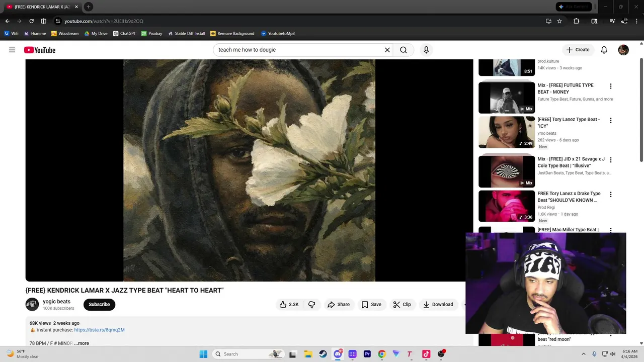Dislike the video with thumbs down
Image resolution: width=644 pixels, height=362 pixels.
tap(312, 304)
